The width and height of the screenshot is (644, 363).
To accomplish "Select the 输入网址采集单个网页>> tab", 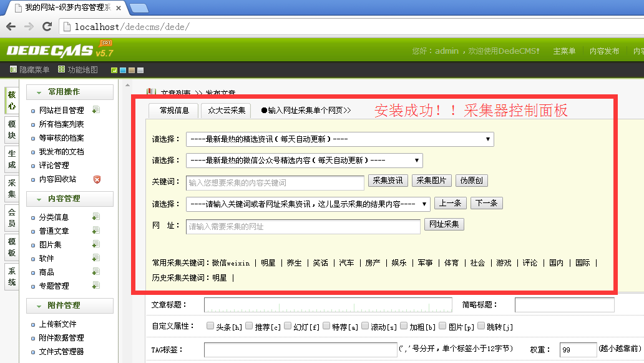I will coord(306,111).
